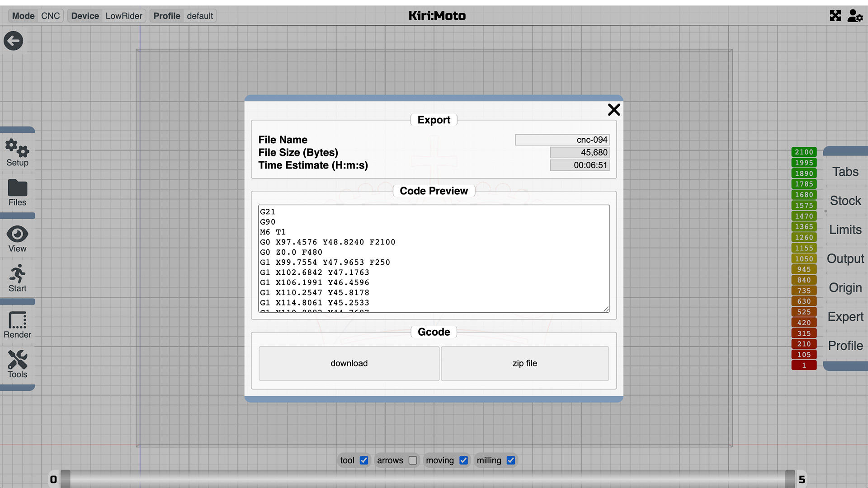
Task: Click the 1050 speed legend swatch
Action: click(804, 259)
